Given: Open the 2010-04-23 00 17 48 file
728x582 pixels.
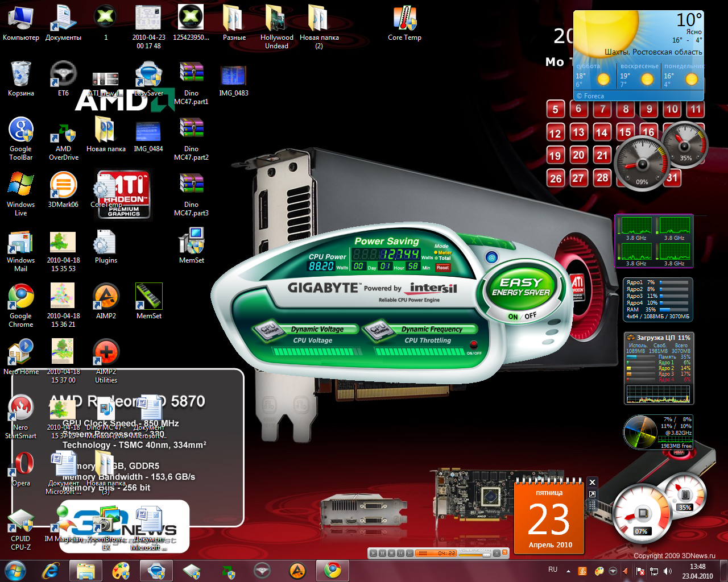Looking at the screenshot, I should (x=148, y=27).
